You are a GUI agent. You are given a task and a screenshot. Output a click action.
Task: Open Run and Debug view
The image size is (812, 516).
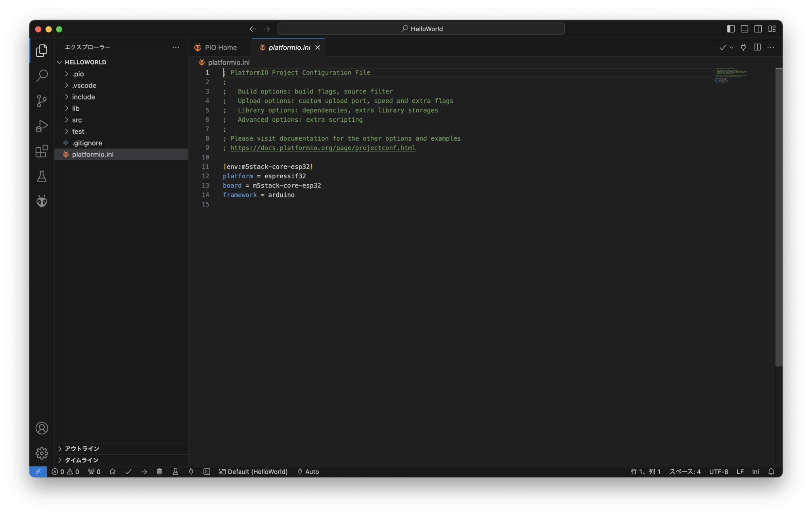tap(42, 126)
